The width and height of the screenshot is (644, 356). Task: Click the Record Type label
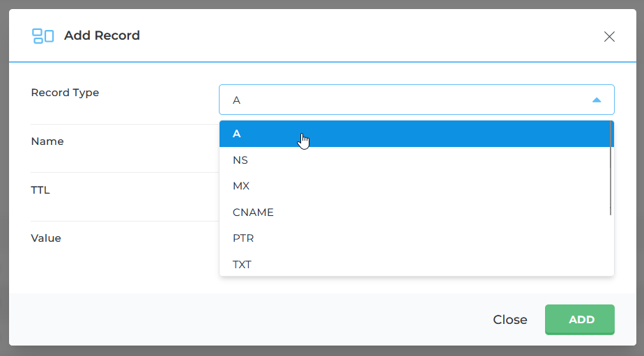click(65, 93)
